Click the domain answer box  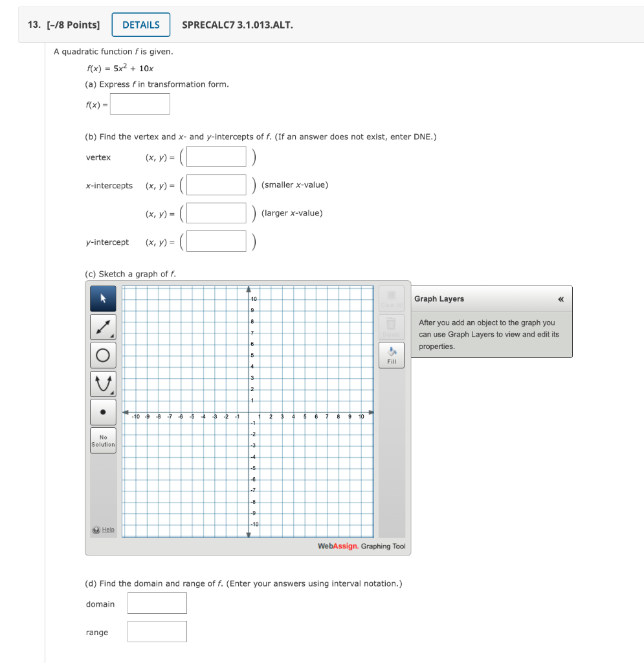[157, 603]
